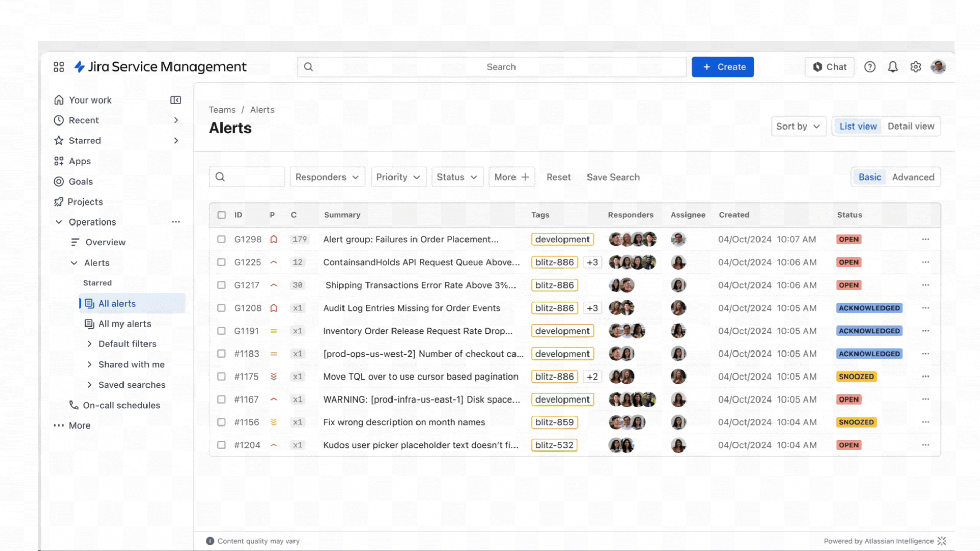Check the box for alert G1225
980x551 pixels.
click(222, 262)
